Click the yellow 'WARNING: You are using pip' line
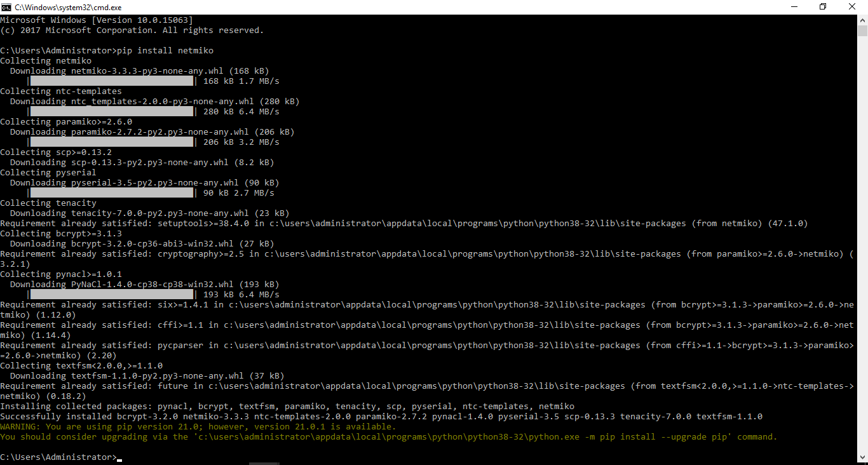Viewport: 868px width, 465px height. tap(198, 427)
